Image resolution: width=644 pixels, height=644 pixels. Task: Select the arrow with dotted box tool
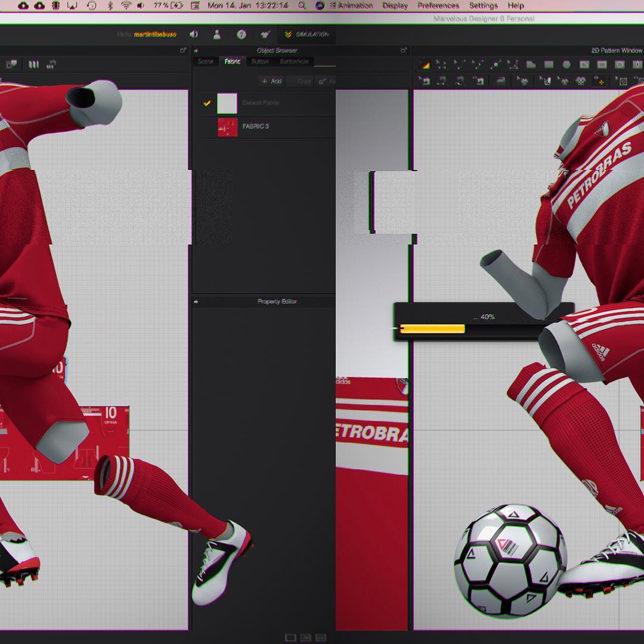[x=621, y=81]
